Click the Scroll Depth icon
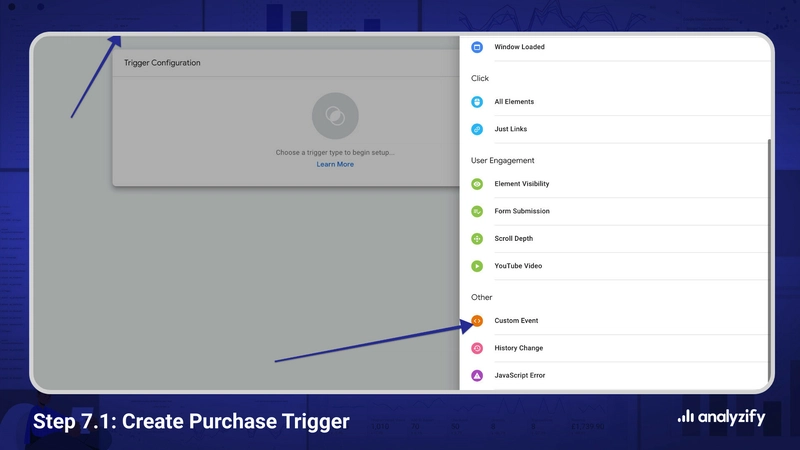 [477, 239]
